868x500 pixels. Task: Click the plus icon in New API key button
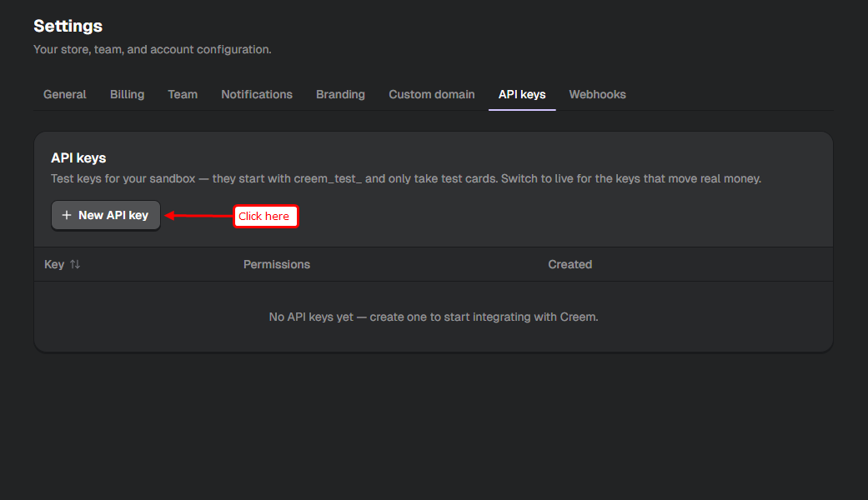(x=67, y=215)
